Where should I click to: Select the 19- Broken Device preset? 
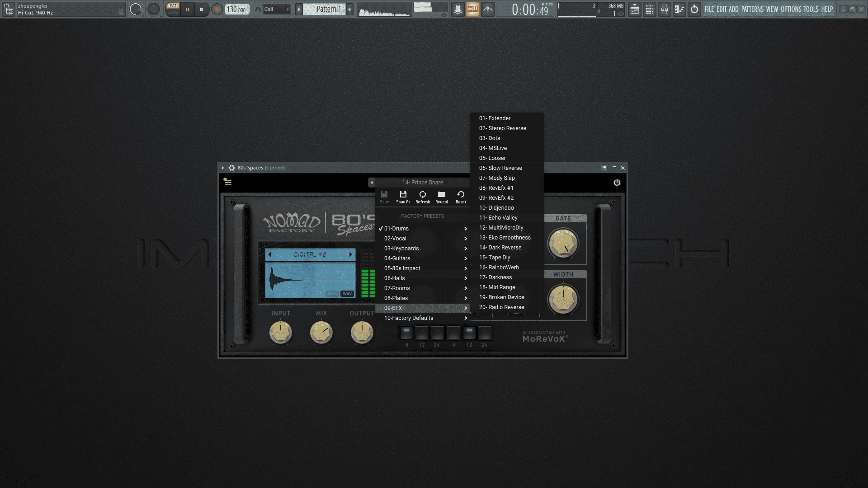(507, 297)
